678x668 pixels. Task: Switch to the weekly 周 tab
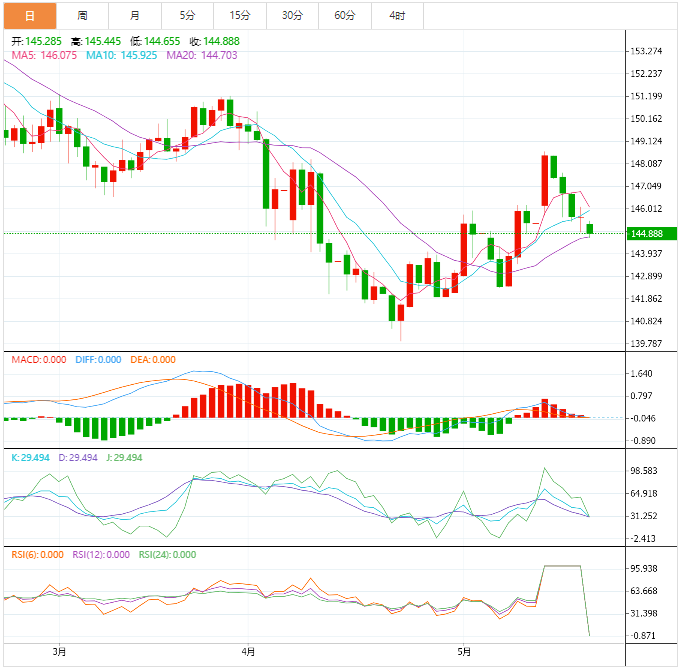pos(83,16)
